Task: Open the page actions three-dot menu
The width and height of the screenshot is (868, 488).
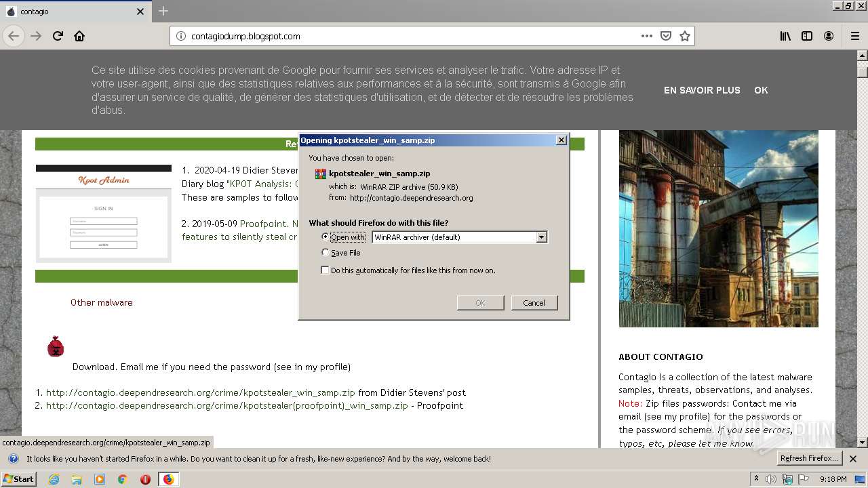Action: pos(647,36)
